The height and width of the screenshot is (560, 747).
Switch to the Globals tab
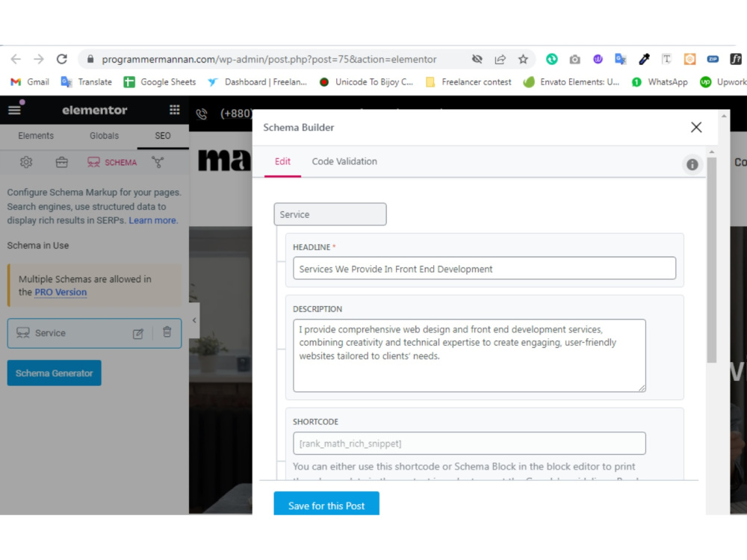tap(104, 136)
